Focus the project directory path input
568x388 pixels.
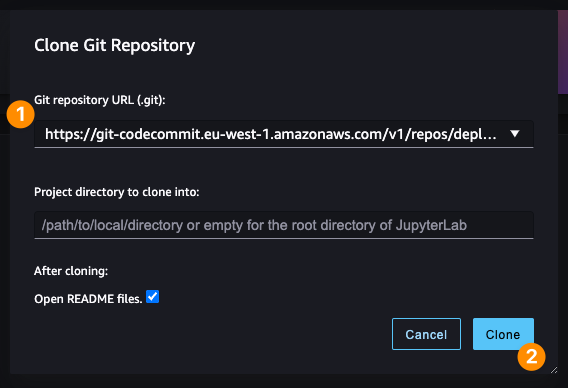click(284, 225)
